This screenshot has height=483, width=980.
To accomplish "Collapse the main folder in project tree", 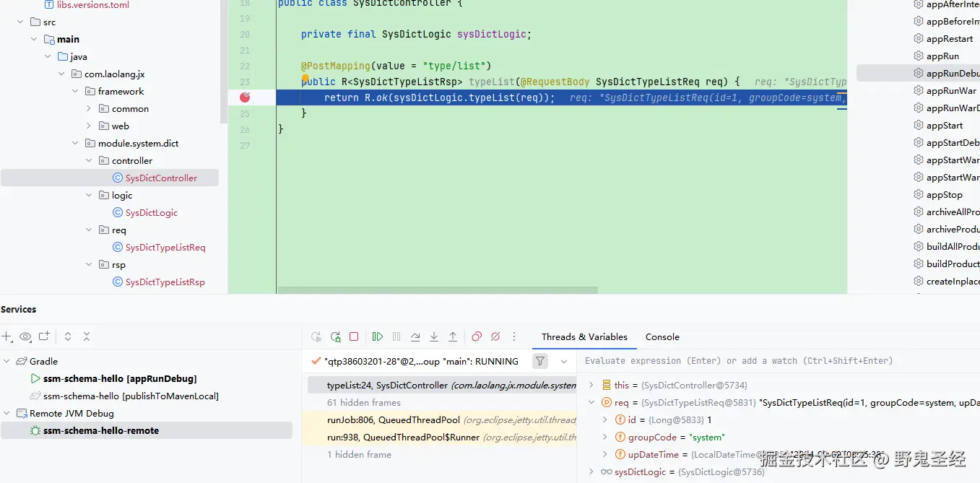I will pyautogui.click(x=33, y=39).
